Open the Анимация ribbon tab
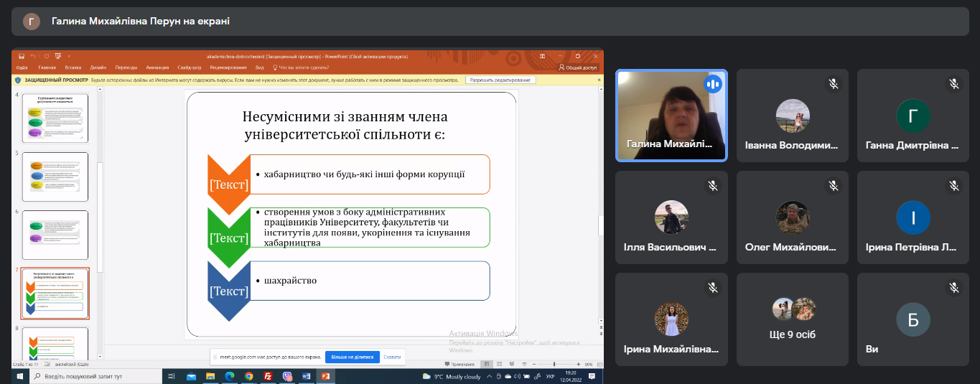This screenshot has width=980, height=384. coord(157,67)
